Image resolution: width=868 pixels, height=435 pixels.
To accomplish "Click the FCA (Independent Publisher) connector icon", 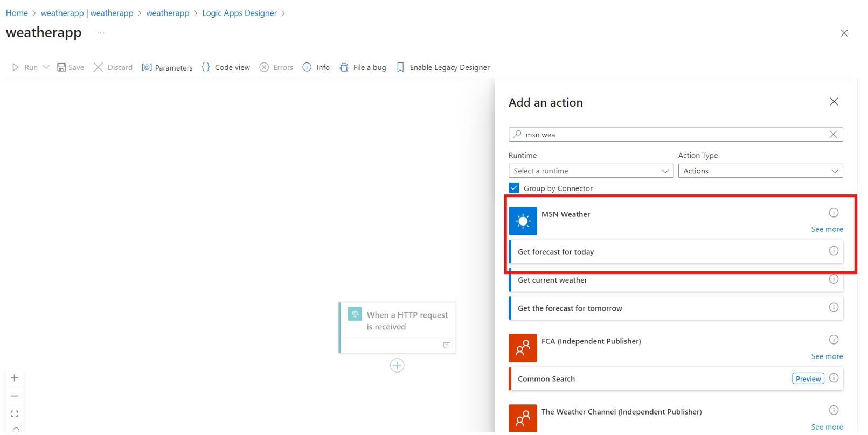I will [523, 348].
